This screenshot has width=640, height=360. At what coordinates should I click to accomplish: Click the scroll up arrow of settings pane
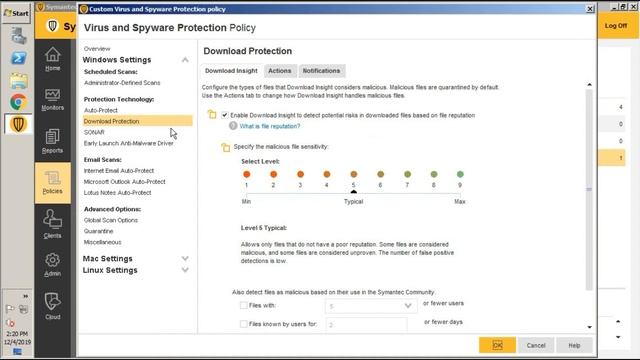click(x=589, y=84)
